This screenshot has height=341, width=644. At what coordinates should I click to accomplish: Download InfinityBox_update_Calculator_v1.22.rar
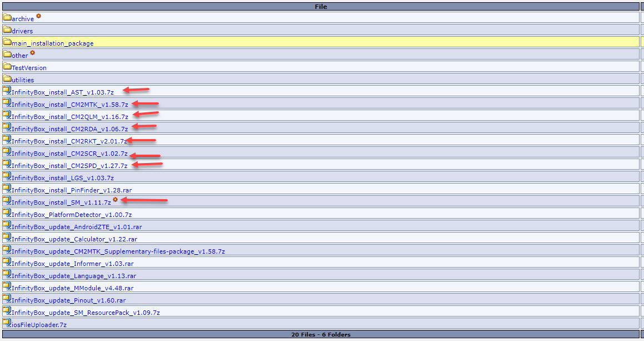74,239
